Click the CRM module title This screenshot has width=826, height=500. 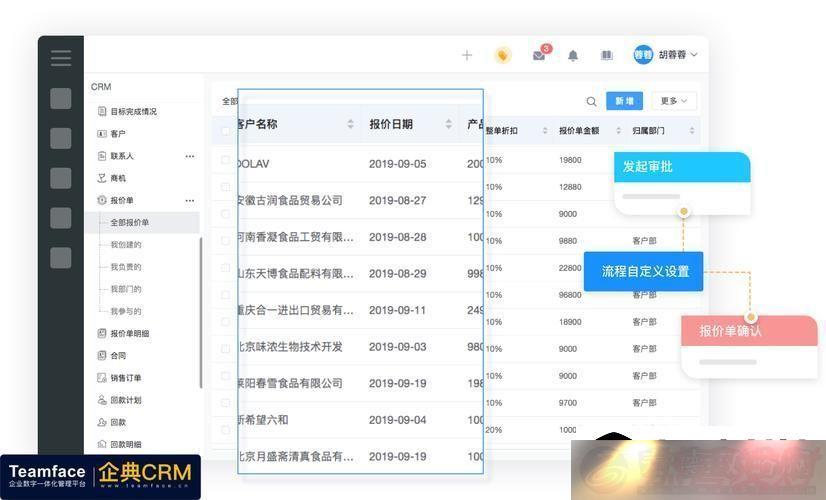click(101, 86)
